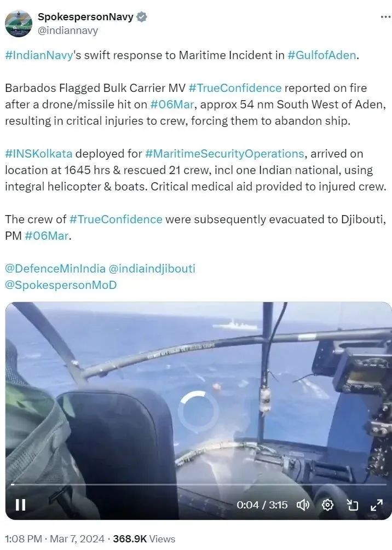Screen dimensions: 392x550
Task: Visit the @SpokespersonMoD mention
Action: pyautogui.click(x=61, y=285)
